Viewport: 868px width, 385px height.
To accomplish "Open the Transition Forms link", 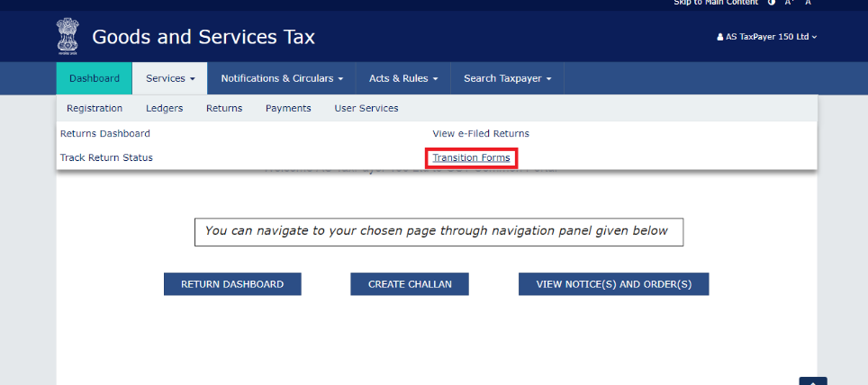I will (x=471, y=158).
